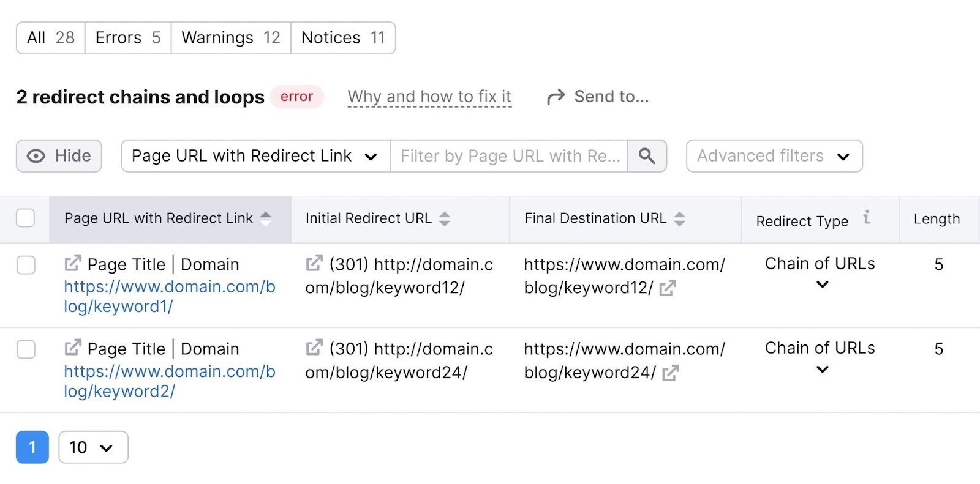Expand Chain of URLs in the first row

pyautogui.click(x=823, y=284)
